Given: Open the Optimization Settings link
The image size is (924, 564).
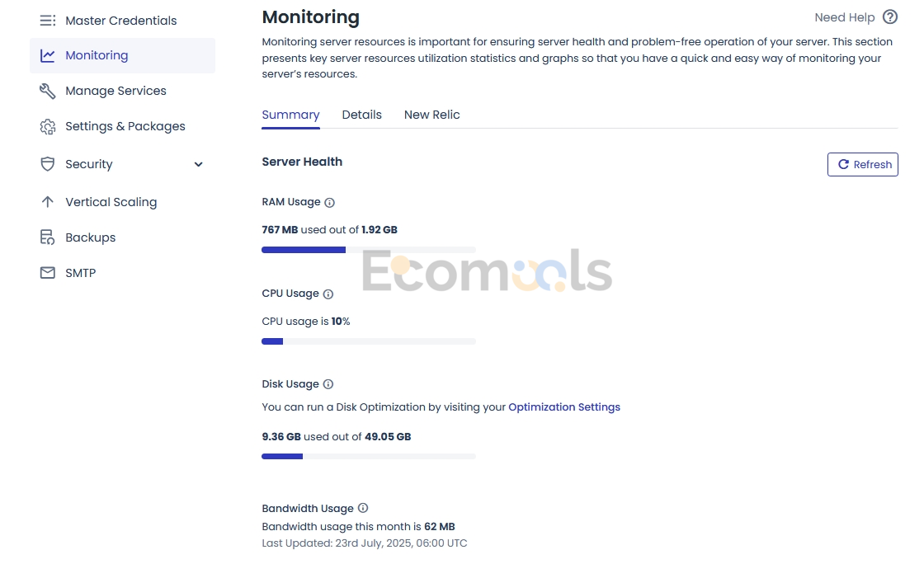Looking at the screenshot, I should click(x=564, y=407).
